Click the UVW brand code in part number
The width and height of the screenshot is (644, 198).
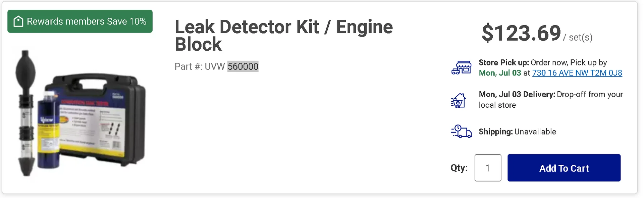[215, 66]
